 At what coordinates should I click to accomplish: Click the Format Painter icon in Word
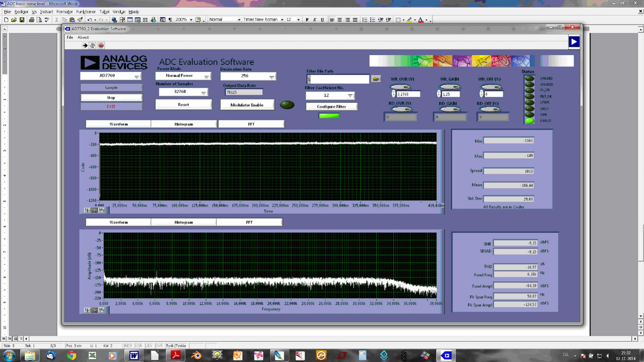(x=80, y=20)
